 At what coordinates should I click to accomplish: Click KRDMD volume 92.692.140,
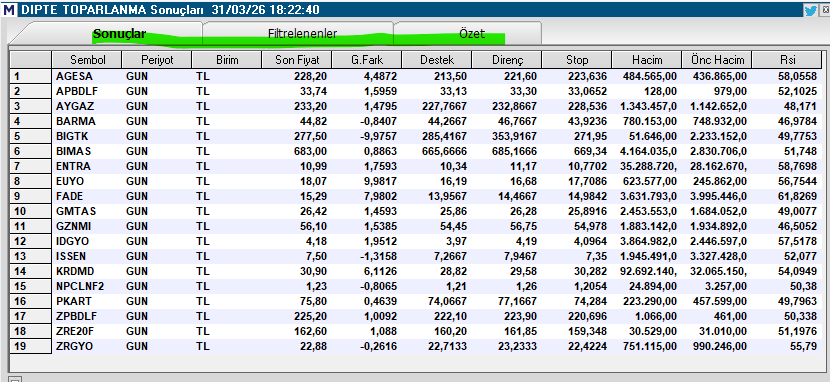tap(647, 271)
